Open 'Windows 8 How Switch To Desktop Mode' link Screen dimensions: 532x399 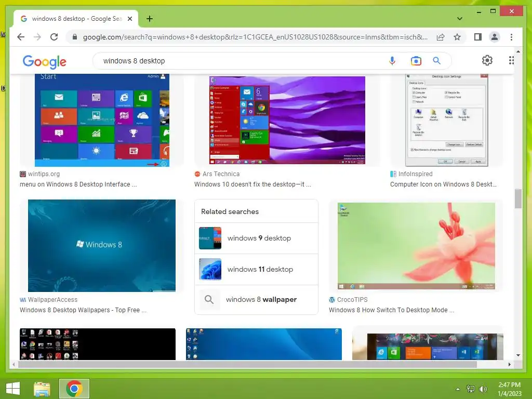click(x=391, y=310)
